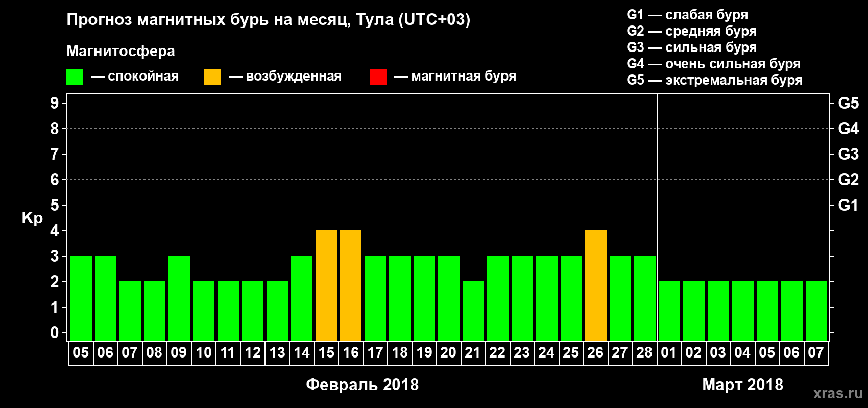
Task: Click the date label 28 on x-axis
Action: (x=645, y=353)
